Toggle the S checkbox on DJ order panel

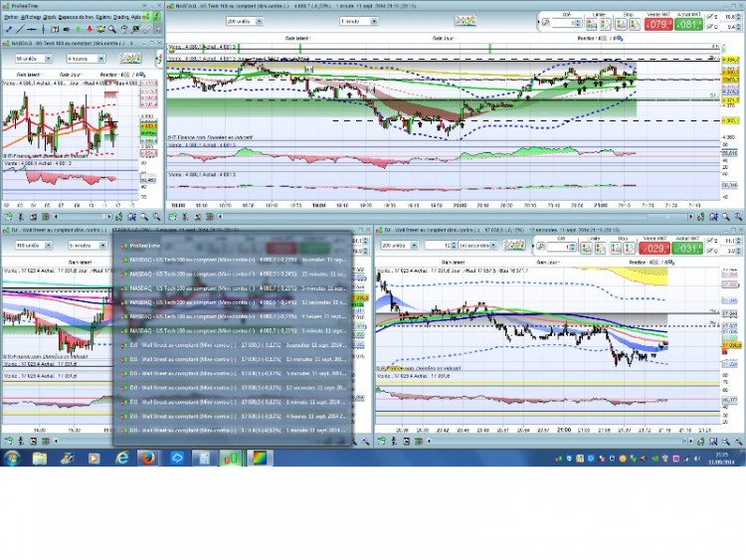click(710, 241)
